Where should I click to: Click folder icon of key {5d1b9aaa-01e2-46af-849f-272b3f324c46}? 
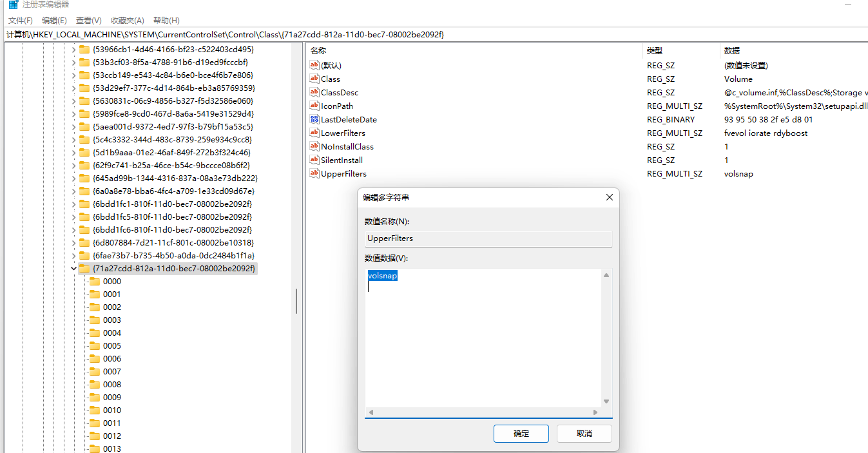(84, 153)
